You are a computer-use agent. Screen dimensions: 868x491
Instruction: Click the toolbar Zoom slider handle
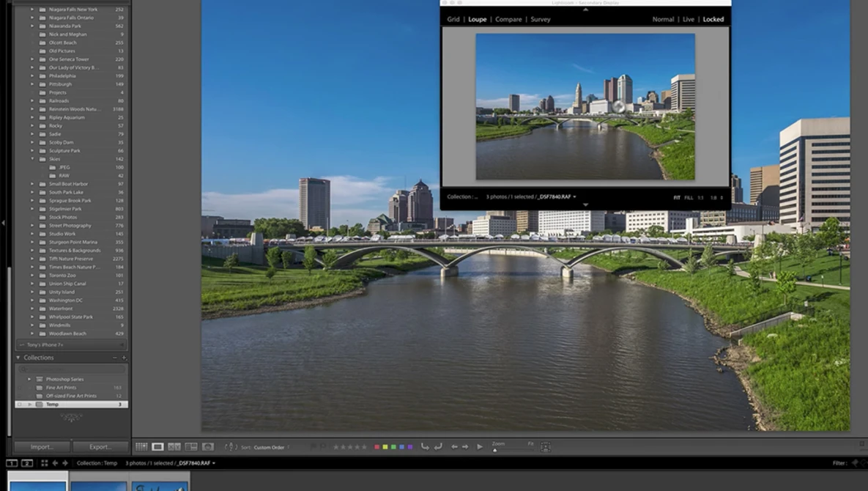click(x=495, y=450)
